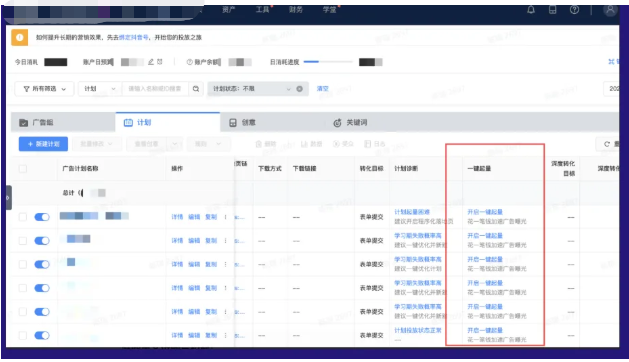629x362 pixels.
Task: Click the 下载方式 column header
Action: tap(270, 169)
